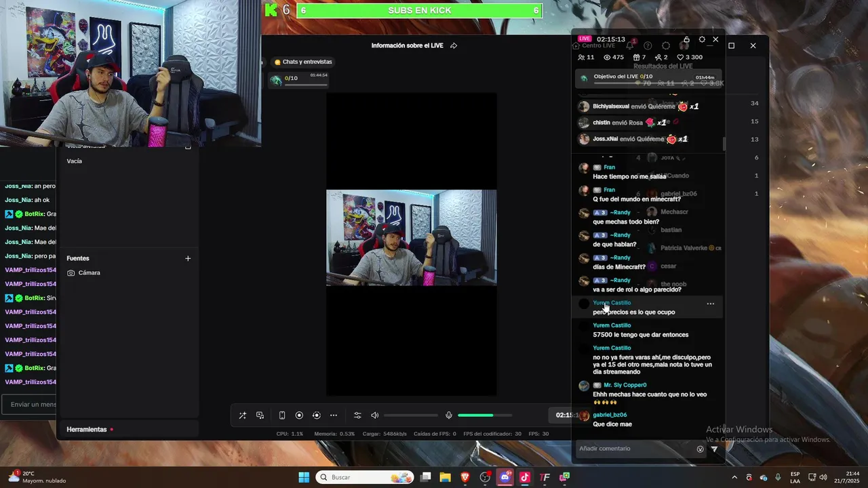The width and height of the screenshot is (868, 488).
Task: Open the Objetivo del LIVE goal bar
Action: pos(649,78)
